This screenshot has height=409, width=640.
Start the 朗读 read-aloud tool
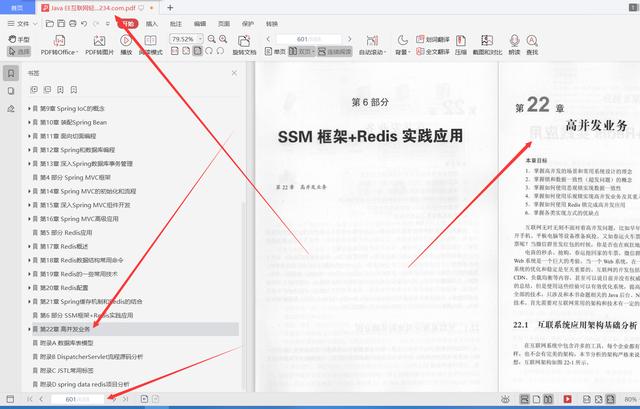[x=514, y=45]
